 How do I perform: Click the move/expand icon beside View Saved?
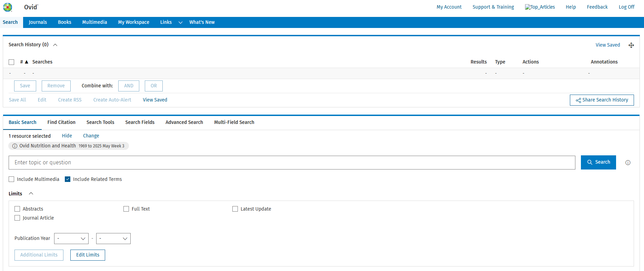pos(631,45)
